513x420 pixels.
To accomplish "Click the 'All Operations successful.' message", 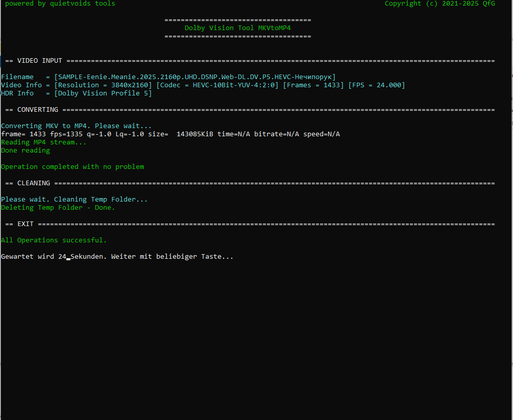I will click(x=54, y=240).
